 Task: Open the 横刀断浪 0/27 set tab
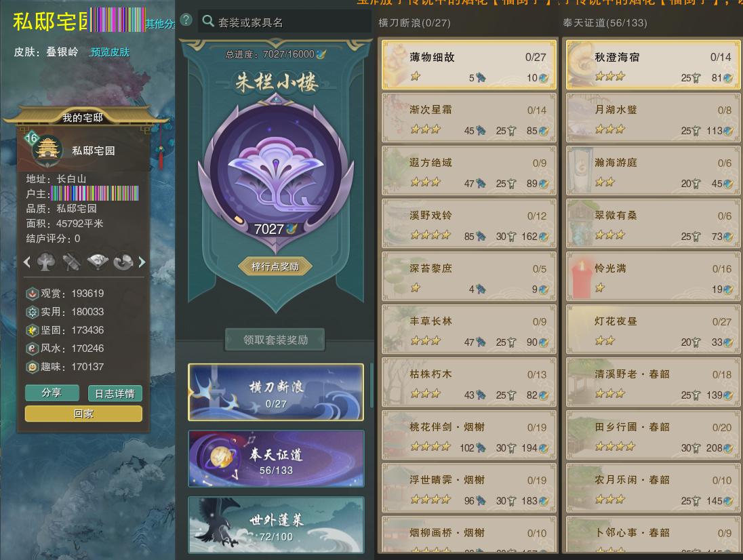coord(277,393)
